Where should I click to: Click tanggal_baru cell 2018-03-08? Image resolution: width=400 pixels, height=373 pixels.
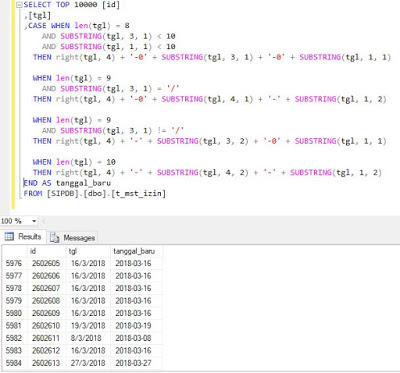tap(136, 338)
